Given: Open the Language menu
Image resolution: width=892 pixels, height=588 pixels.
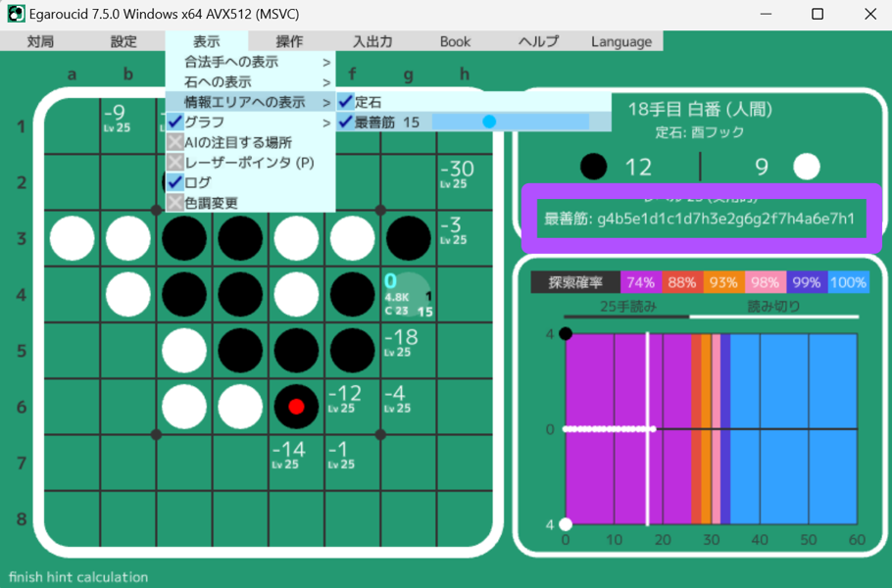Looking at the screenshot, I should (x=620, y=41).
